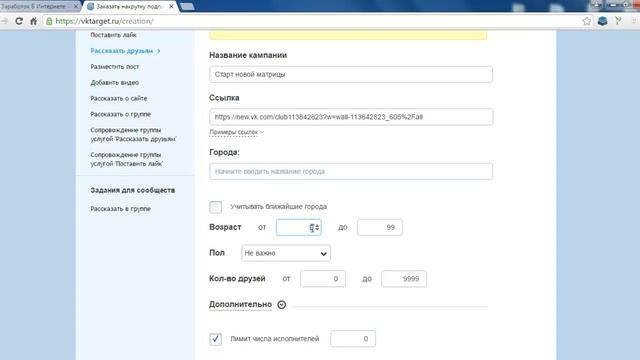Click the 'Города' city input field

point(351,171)
